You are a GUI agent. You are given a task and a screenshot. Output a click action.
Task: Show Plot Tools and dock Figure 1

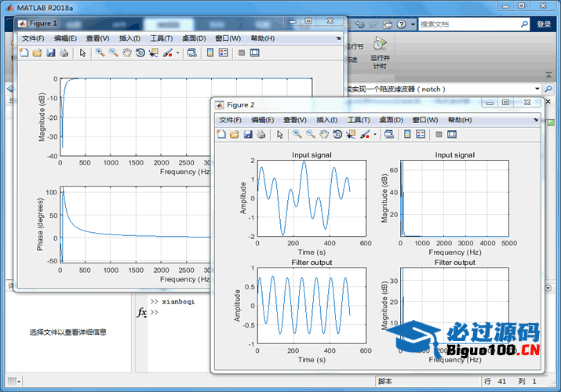coord(255,53)
